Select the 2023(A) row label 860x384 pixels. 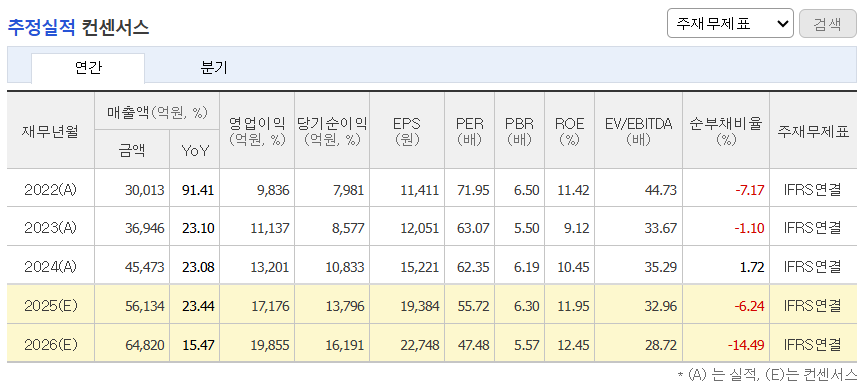[50, 228]
